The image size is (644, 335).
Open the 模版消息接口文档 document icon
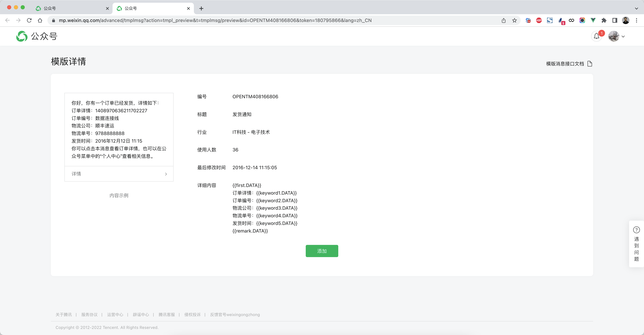(x=590, y=64)
